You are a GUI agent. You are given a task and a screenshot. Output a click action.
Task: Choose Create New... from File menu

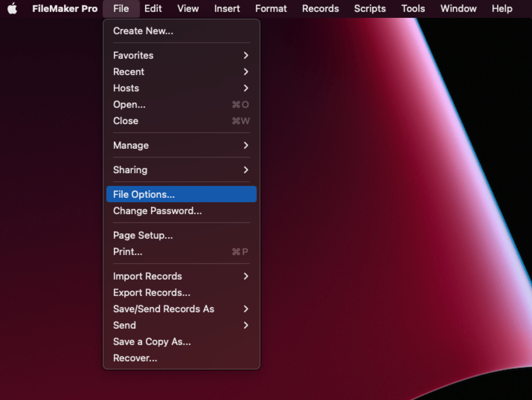(181, 31)
